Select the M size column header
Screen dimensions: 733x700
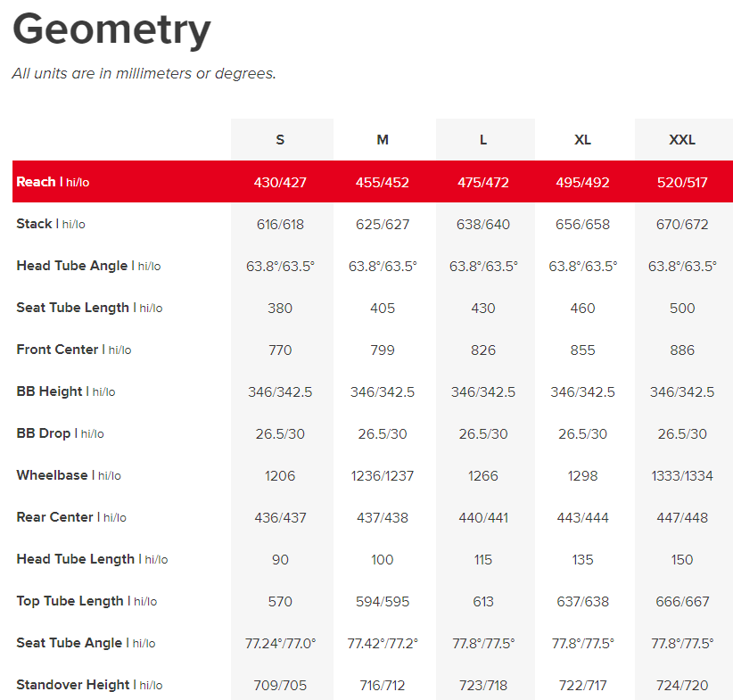click(x=383, y=140)
